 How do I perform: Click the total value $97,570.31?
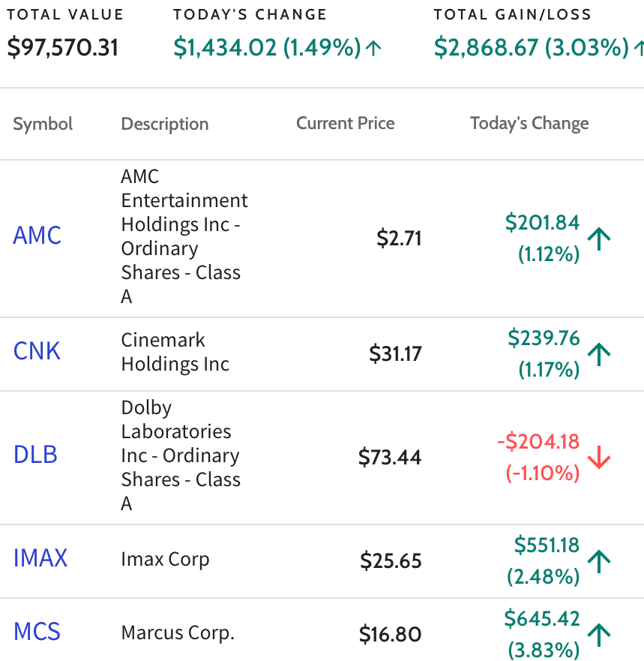[63, 47]
